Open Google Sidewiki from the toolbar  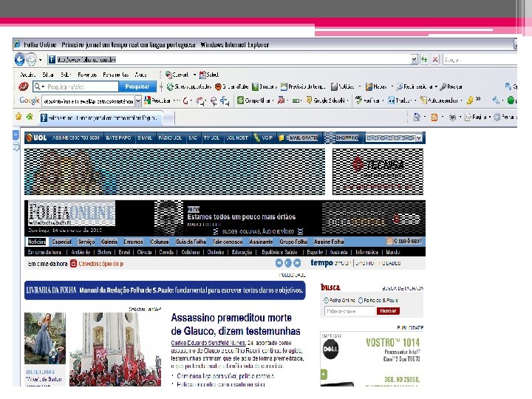pyautogui.click(x=326, y=100)
